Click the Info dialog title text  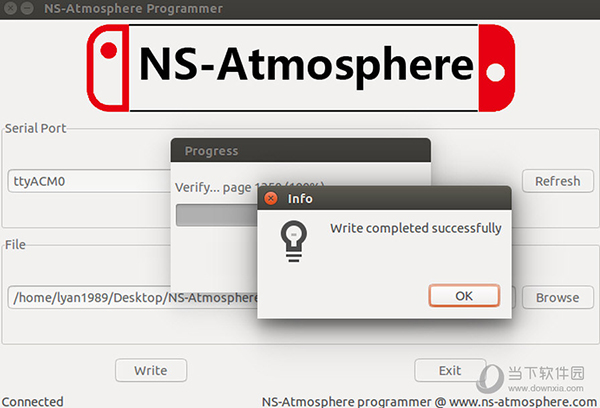300,199
